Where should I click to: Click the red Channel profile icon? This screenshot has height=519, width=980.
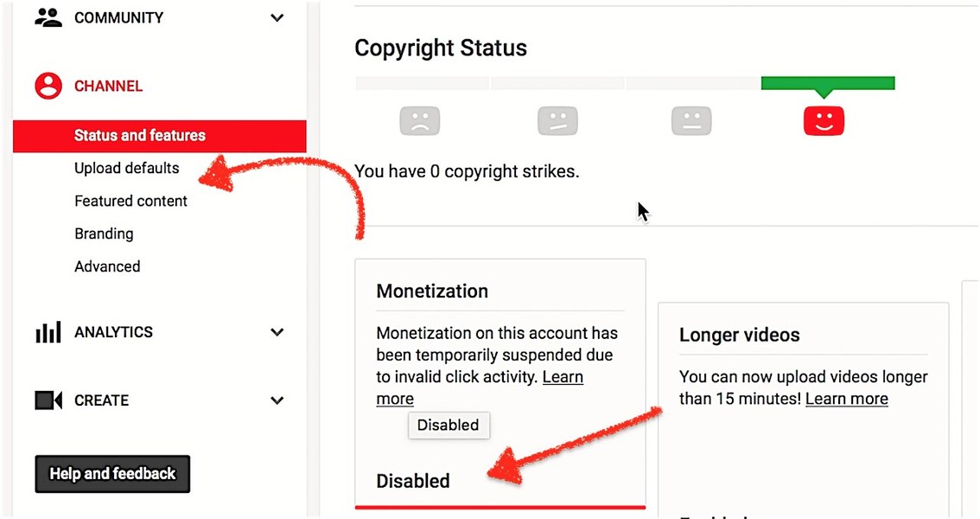[x=48, y=86]
